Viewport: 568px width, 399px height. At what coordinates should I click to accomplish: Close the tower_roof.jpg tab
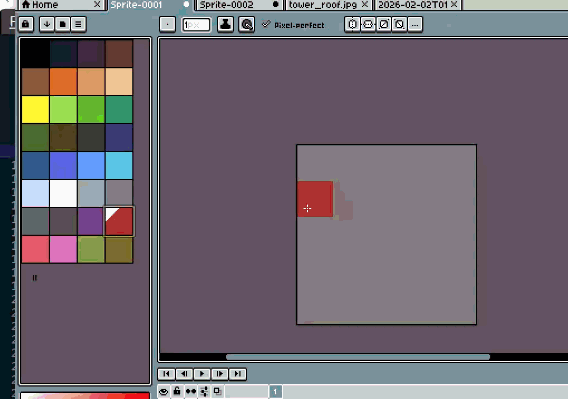pos(365,4)
